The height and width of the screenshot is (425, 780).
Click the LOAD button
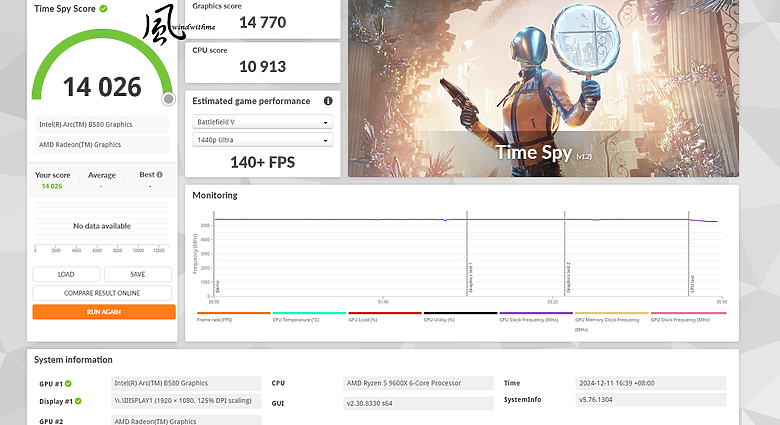coord(66,274)
